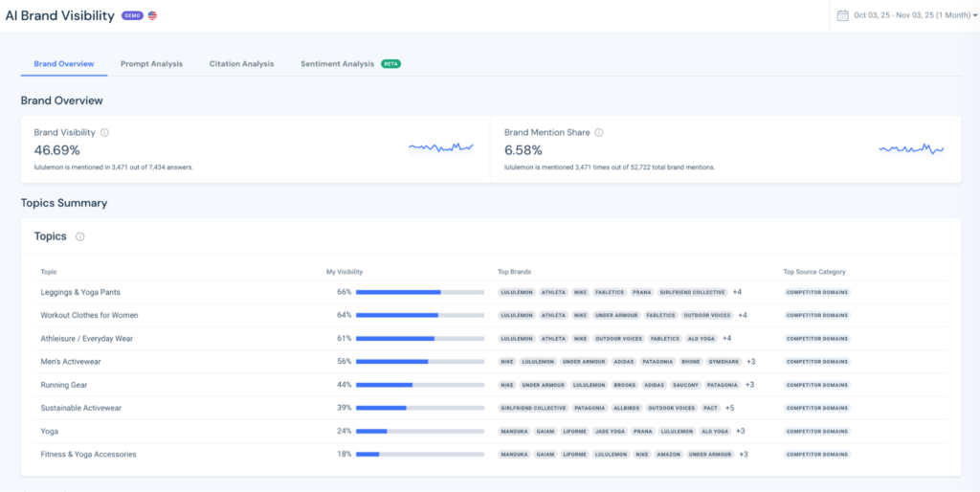The width and height of the screenshot is (980, 492).
Task: Click the AMAZON brand tag
Action: tap(668, 454)
